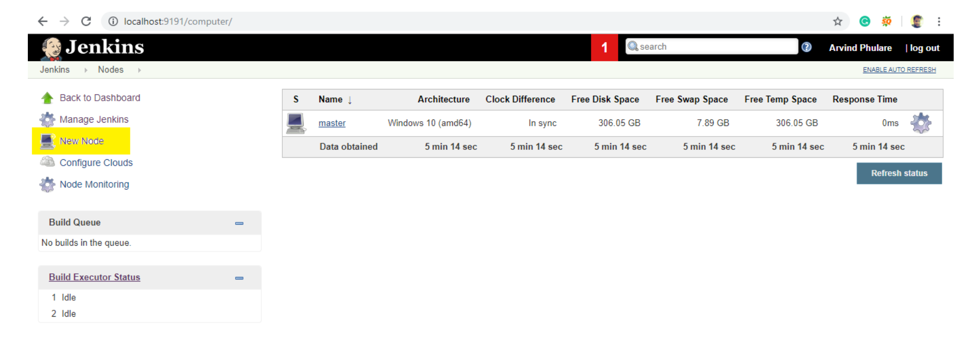Select the 0ms response time cell
This screenshot has height=338, width=980.
[x=890, y=123]
